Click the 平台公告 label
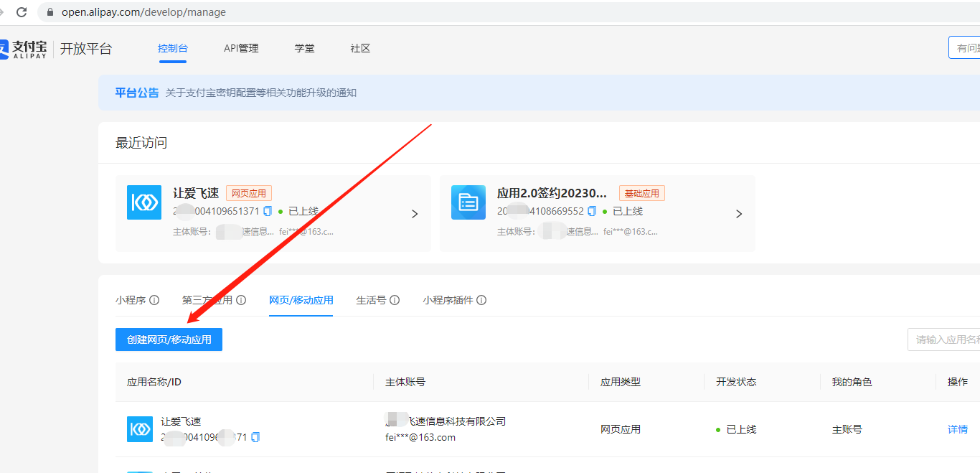This screenshot has width=980, height=473. tap(137, 93)
